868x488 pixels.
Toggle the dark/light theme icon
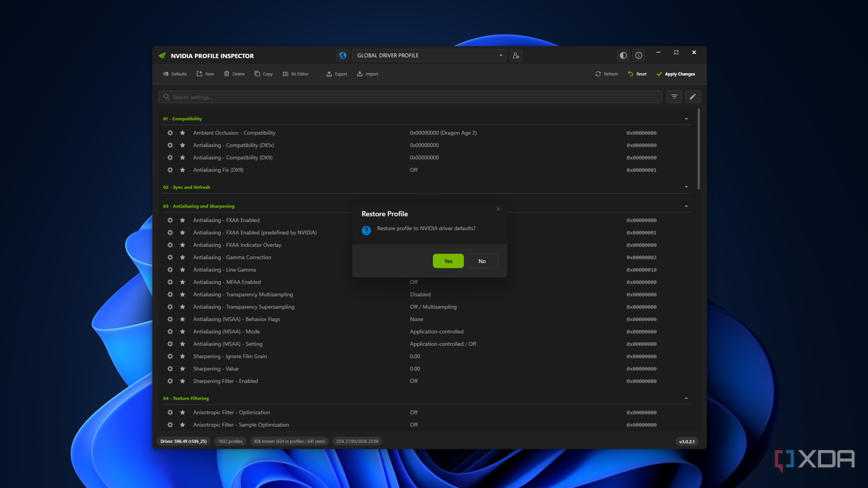pyautogui.click(x=623, y=55)
